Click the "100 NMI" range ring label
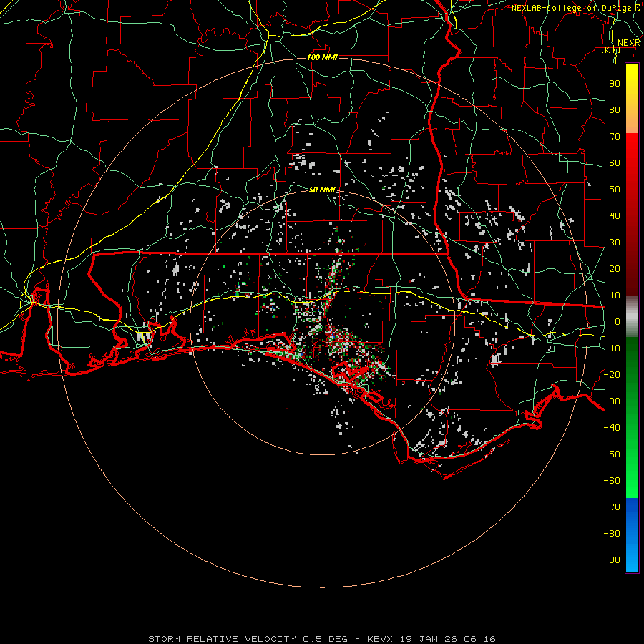644x644 pixels. pos(322,57)
